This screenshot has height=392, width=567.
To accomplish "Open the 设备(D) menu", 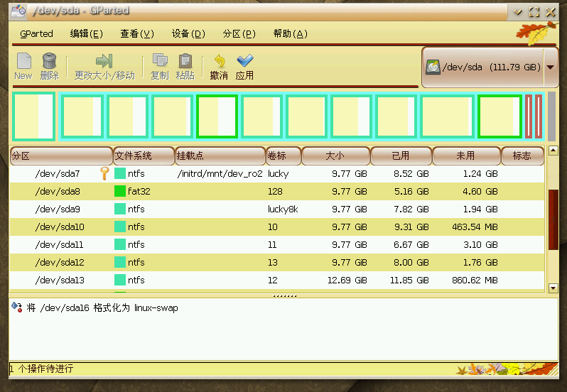I will pyautogui.click(x=188, y=33).
